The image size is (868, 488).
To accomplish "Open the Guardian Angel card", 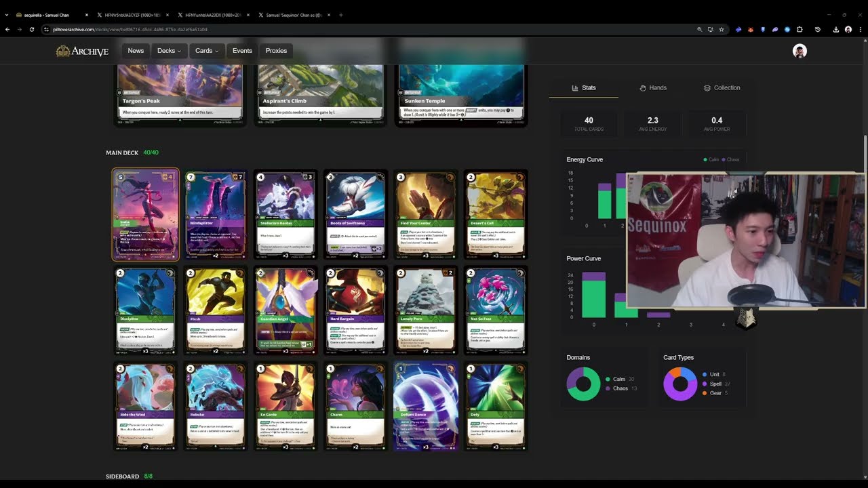I will tap(285, 310).
